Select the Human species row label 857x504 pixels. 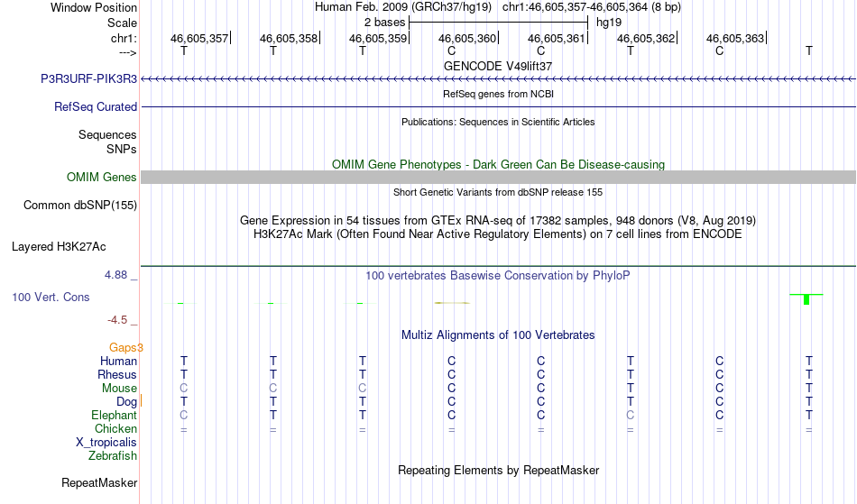coord(118,361)
